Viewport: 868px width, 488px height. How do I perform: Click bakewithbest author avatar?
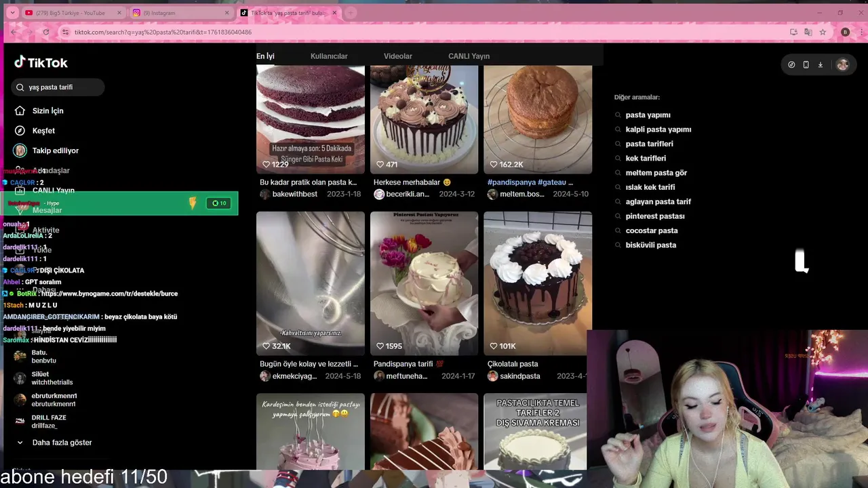click(264, 195)
